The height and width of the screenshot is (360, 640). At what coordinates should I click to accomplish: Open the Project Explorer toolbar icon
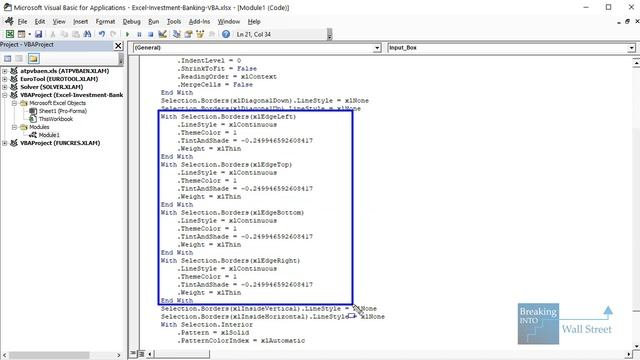pyautogui.click(x=177, y=34)
